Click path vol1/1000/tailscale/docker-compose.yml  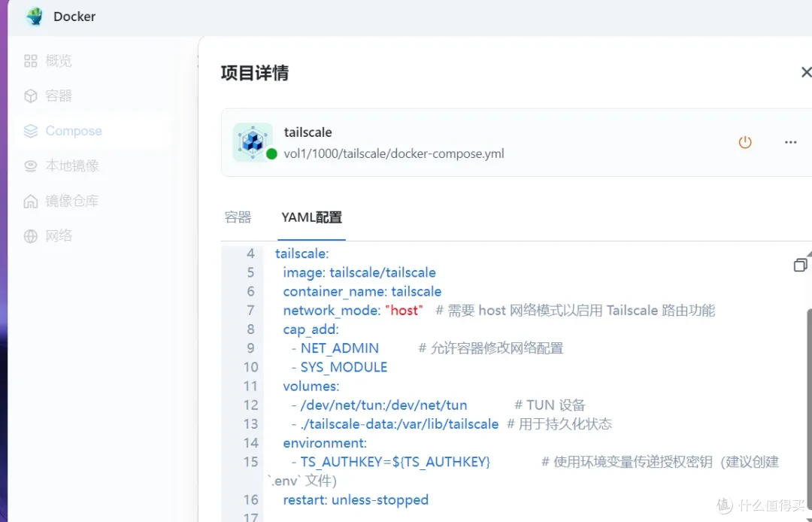[x=393, y=153]
